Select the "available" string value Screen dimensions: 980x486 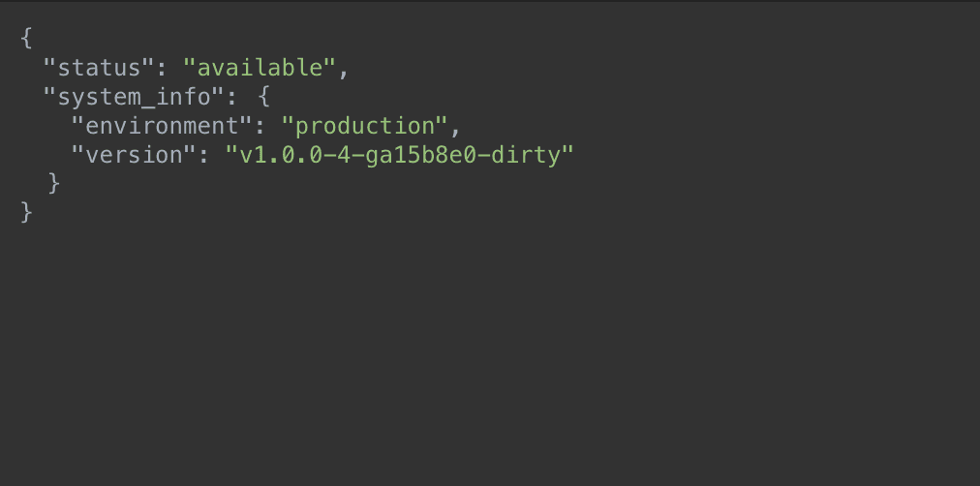click(260, 68)
